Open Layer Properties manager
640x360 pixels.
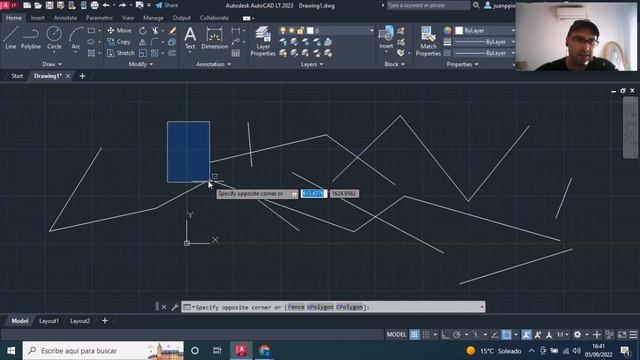tap(263, 41)
